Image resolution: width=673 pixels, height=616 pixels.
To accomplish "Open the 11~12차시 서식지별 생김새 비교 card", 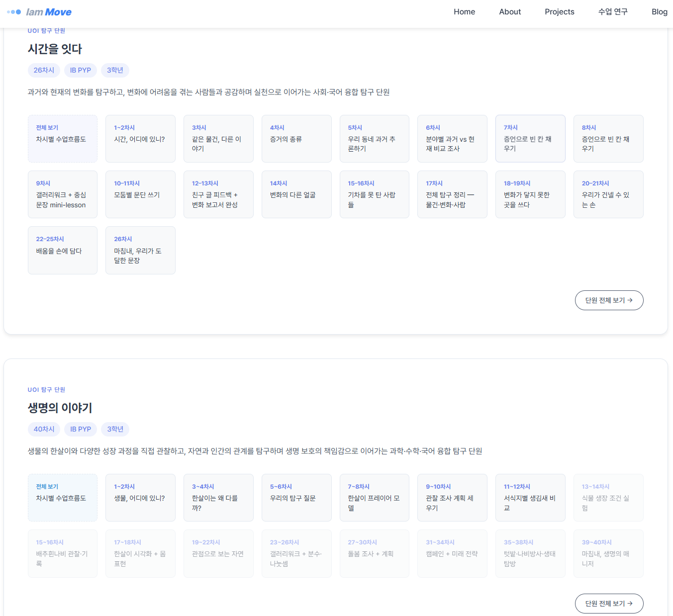I will pyautogui.click(x=530, y=498).
